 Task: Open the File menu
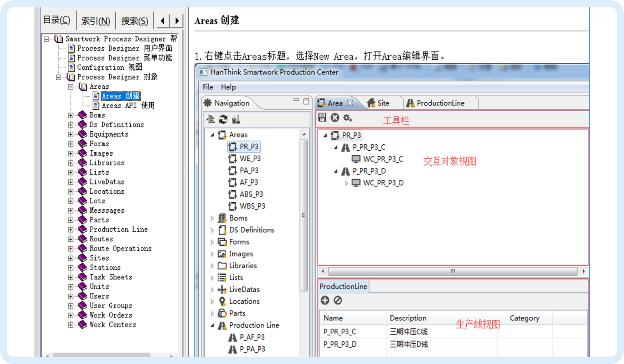tap(208, 87)
